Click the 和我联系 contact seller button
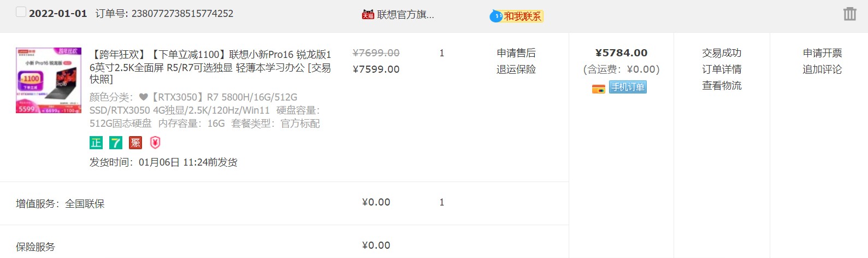 tap(523, 16)
